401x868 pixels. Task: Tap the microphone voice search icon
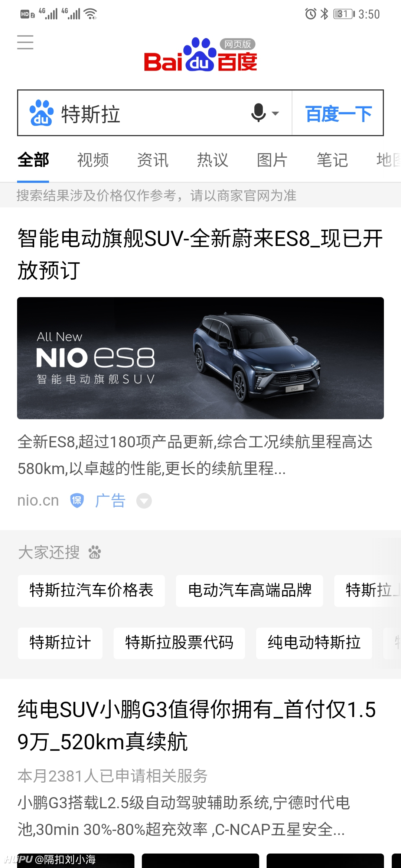point(258,113)
